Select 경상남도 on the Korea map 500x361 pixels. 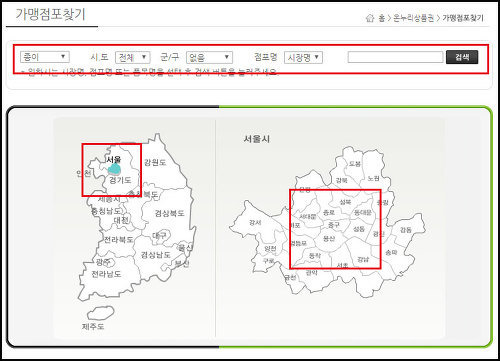(x=156, y=255)
